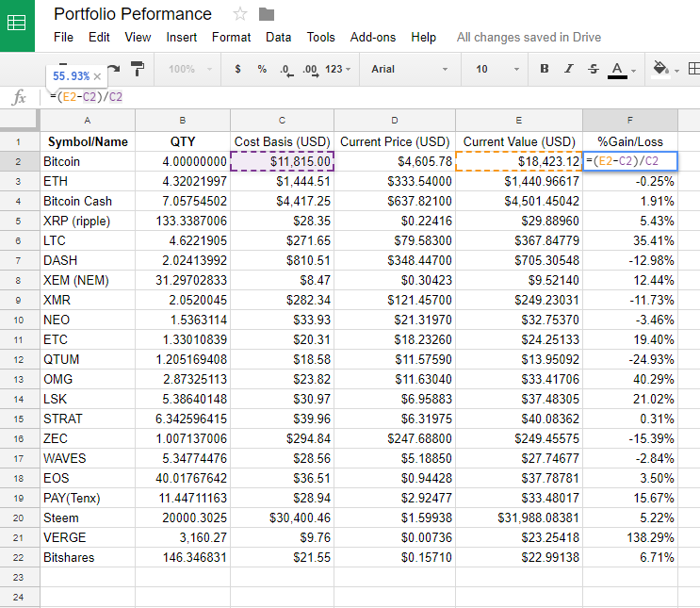Select the 4.00000000 quantity cell
The height and width of the screenshot is (608, 700).
click(x=183, y=161)
